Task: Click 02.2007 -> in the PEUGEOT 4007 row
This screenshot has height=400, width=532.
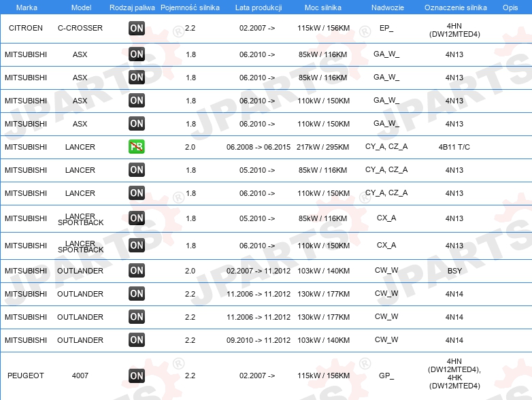Action: tap(257, 376)
